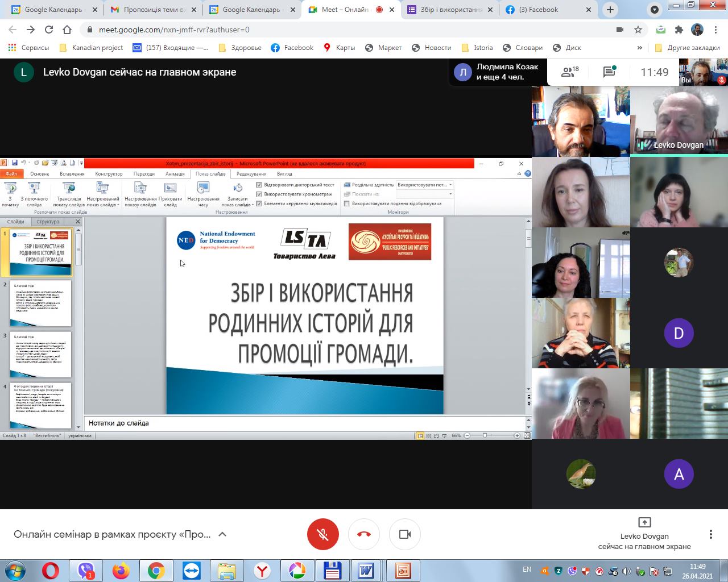
Task: Unmute microphone in Google Meet
Action: pyautogui.click(x=322, y=534)
